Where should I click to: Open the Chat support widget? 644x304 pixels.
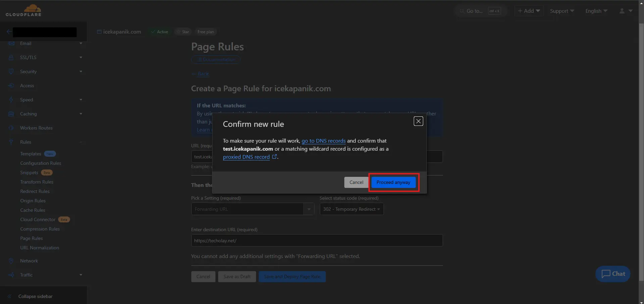pyautogui.click(x=613, y=274)
